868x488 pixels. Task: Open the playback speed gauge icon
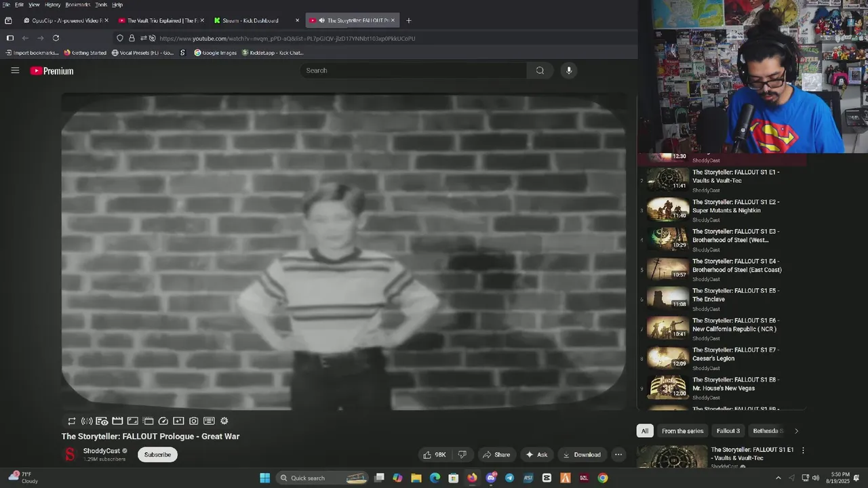pos(163,421)
